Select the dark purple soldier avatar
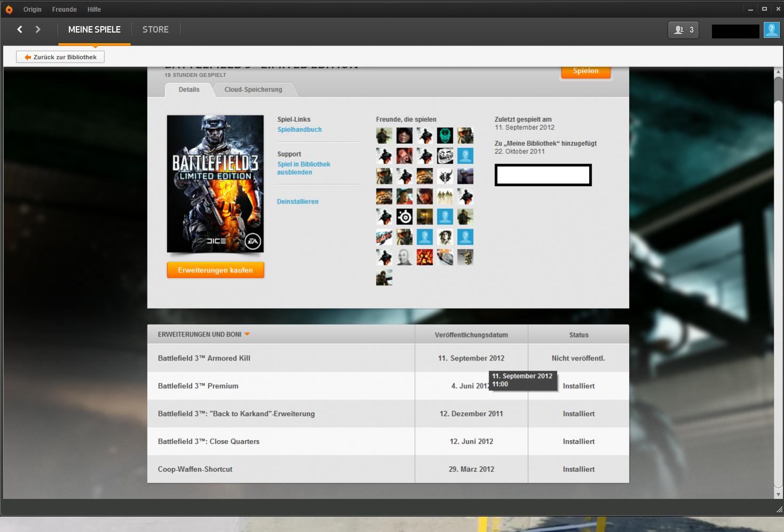This screenshot has width=784, height=532. 465,176
